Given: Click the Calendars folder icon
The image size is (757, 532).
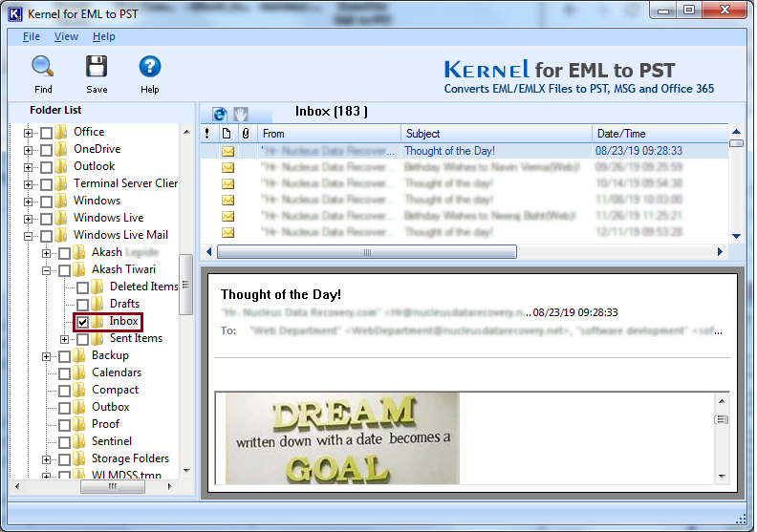Looking at the screenshot, I should click(x=79, y=372).
